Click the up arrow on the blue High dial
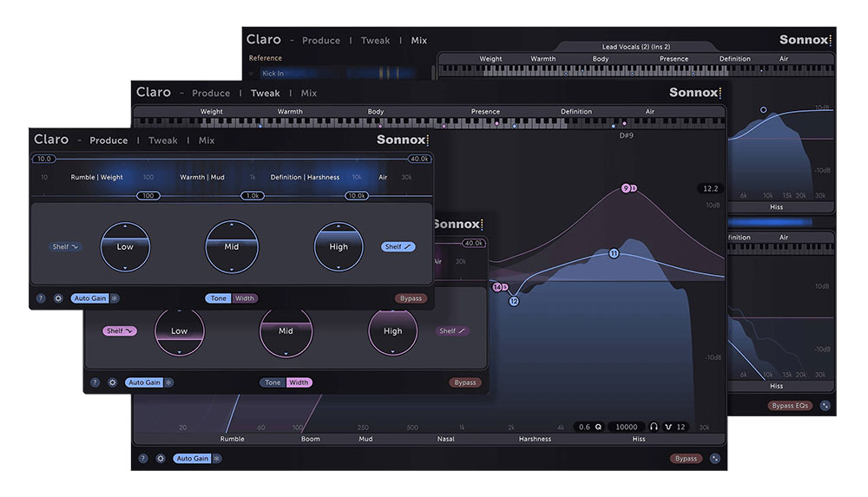This screenshot has height=497, width=868. [x=339, y=226]
